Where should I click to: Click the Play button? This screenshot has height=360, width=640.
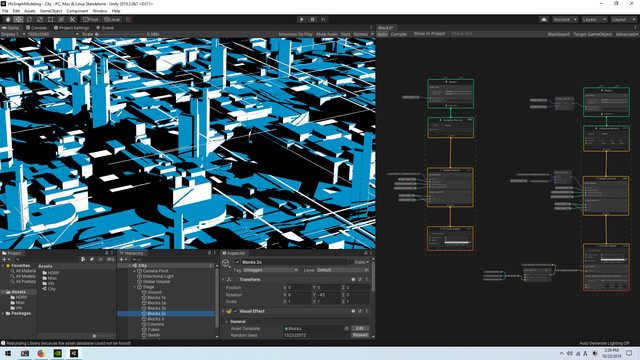point(302,19)
